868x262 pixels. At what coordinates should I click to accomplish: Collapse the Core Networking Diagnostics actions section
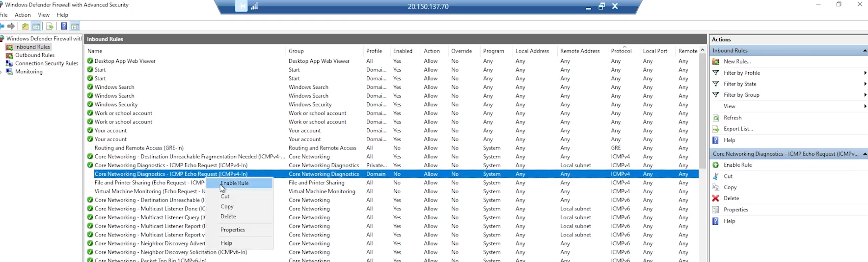tap(865, 154)
